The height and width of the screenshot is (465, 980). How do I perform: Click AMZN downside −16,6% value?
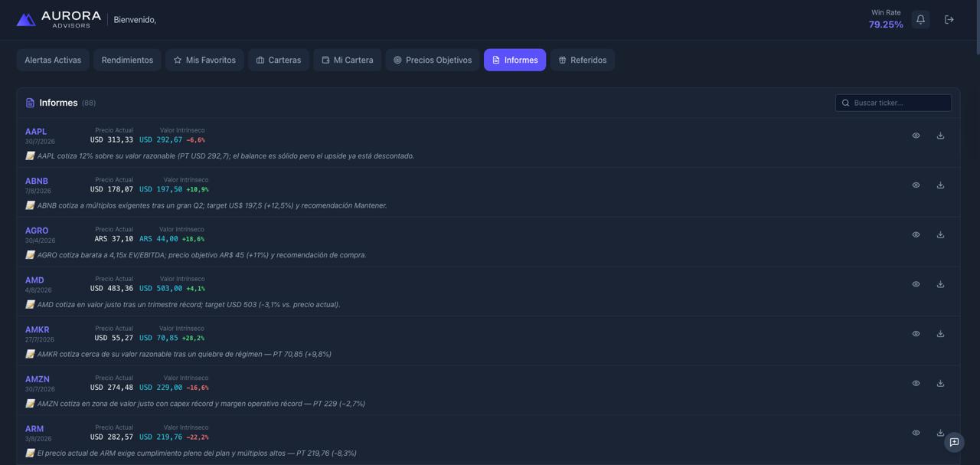click(x=198, y=388)
